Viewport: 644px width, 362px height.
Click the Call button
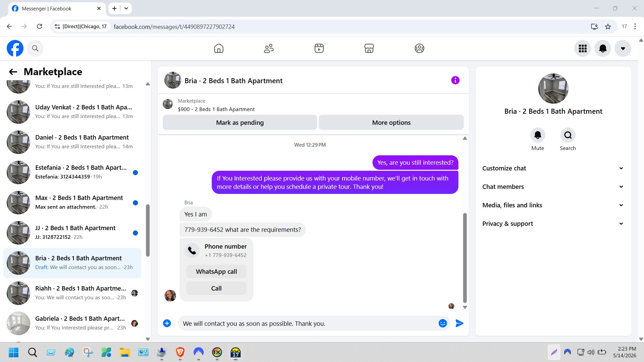(x=216, y=288)
